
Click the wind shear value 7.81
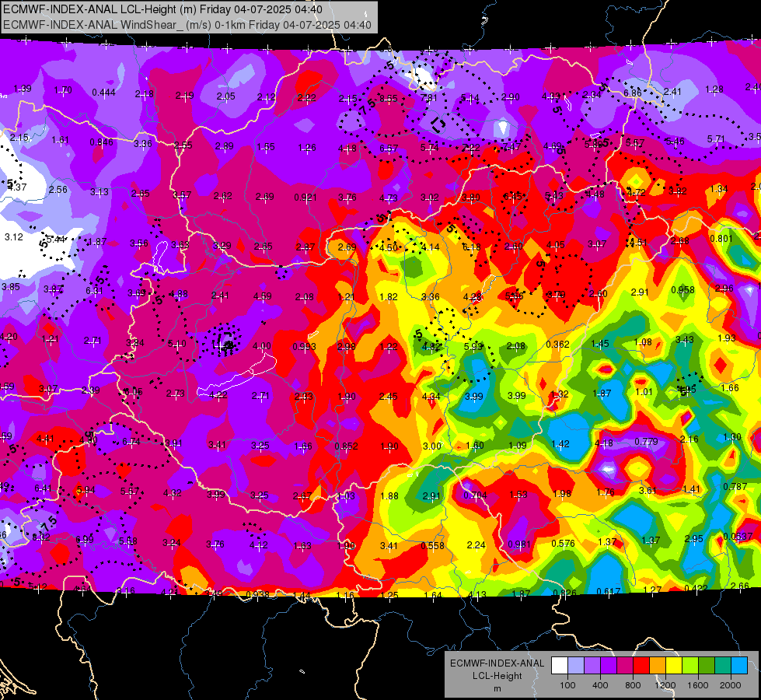pos(429,98)
